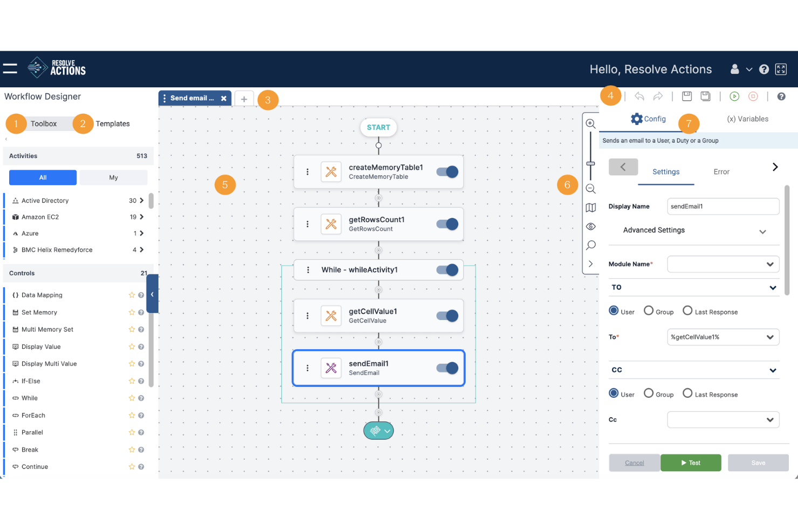Open Send email tab three-dot menu

[164, 99]
